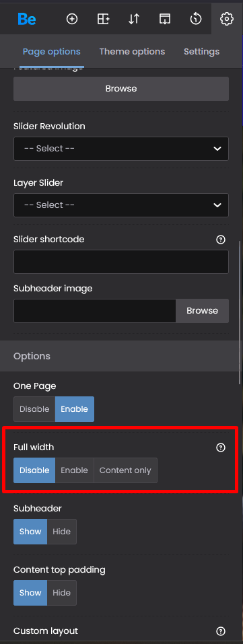Open the add element plus icon
This screenshot has height=644, width=243.
[x=72, y=19]
